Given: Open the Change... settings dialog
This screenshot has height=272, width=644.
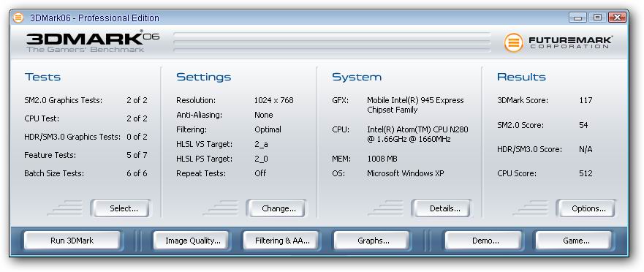Looking at the screenshot, I should click(276, 208).
